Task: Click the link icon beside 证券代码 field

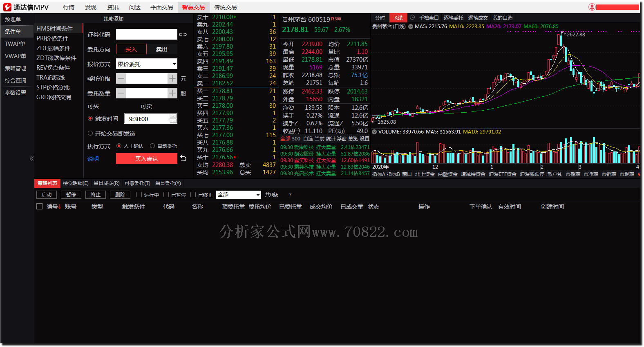Action: click(183, 35)
